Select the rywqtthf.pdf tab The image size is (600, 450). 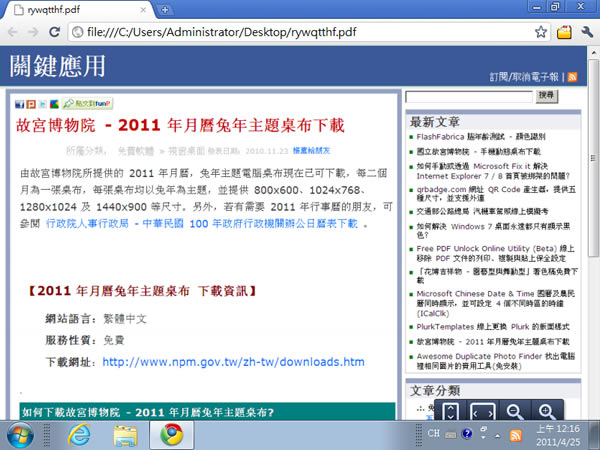78,10
